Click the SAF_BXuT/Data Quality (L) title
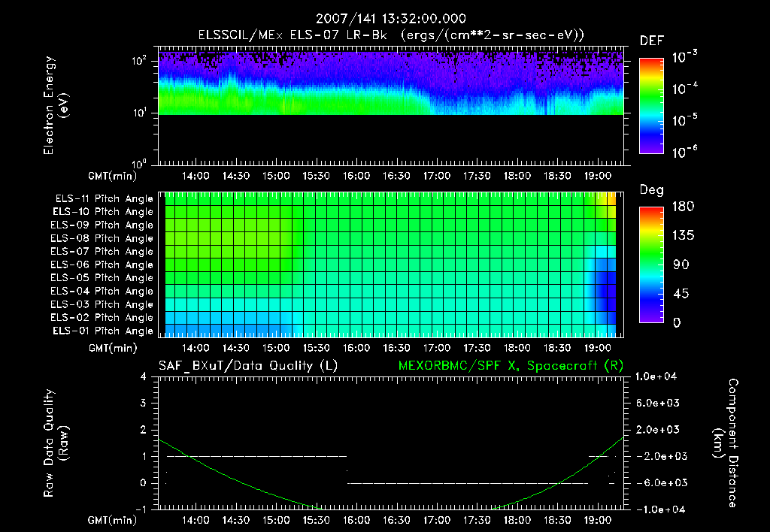 pos(248,366)
